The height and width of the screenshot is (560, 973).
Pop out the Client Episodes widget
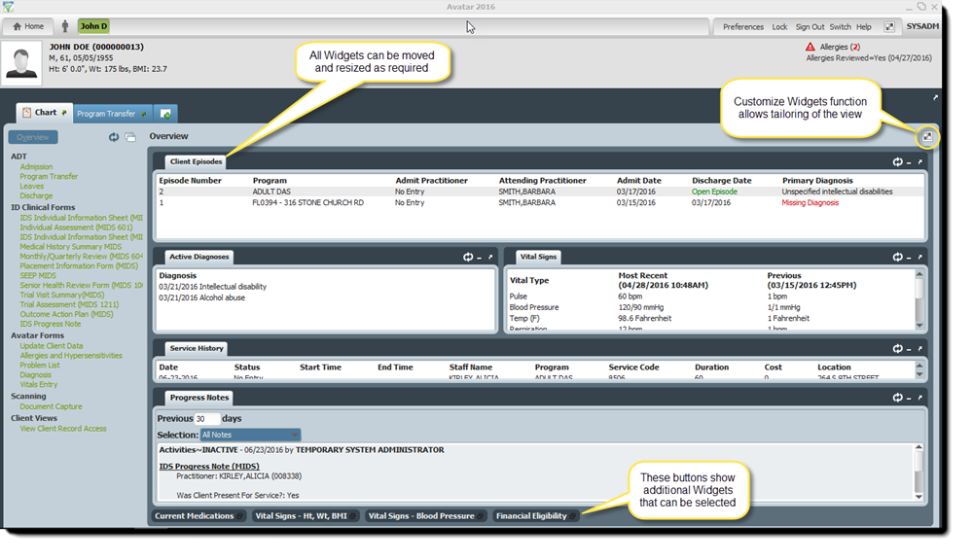(920, 161)
